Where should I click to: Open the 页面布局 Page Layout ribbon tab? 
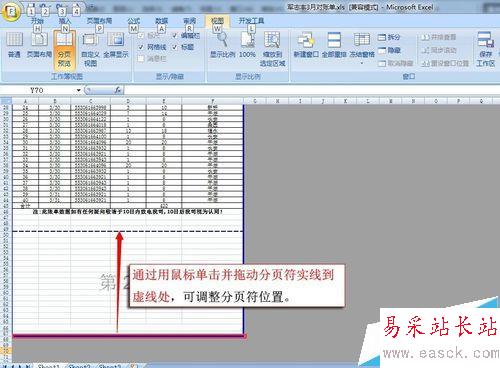coord(99,21)
